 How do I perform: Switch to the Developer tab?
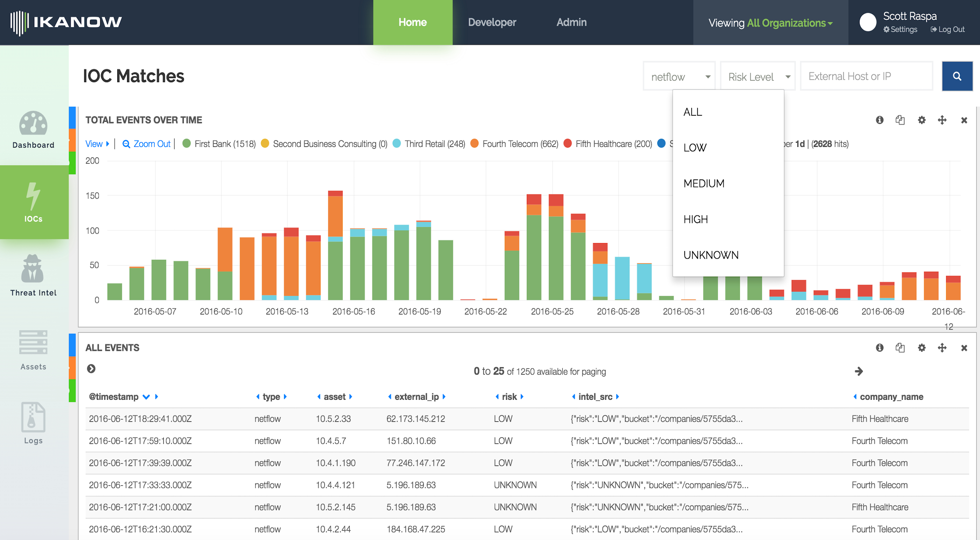(x=492, y=22)
